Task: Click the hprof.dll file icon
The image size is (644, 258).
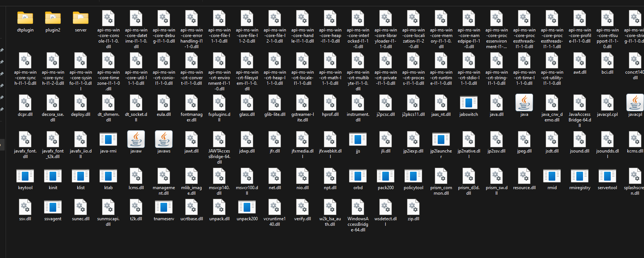Action: tap(330, 103)
